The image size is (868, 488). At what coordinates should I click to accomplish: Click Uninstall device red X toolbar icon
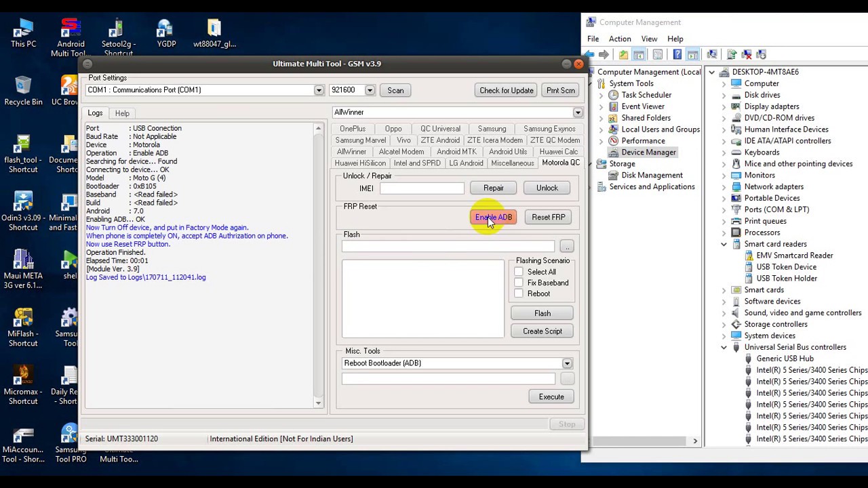[746, 54]
